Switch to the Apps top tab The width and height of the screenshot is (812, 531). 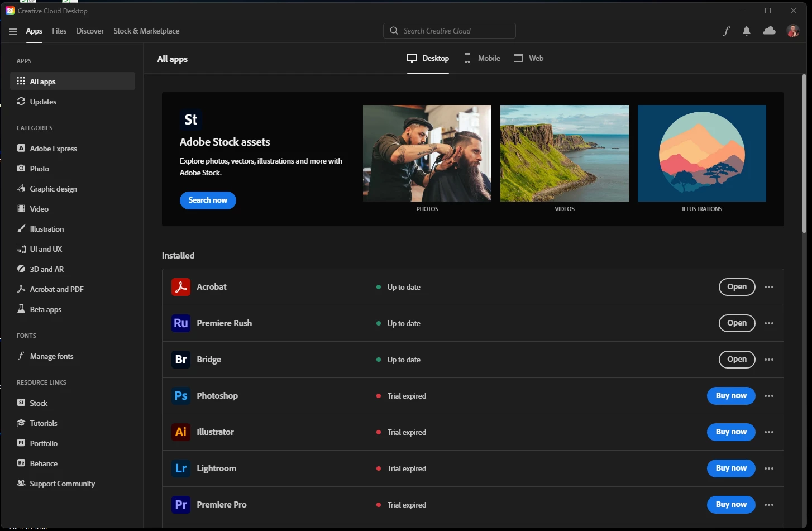[x=34, y=31]
